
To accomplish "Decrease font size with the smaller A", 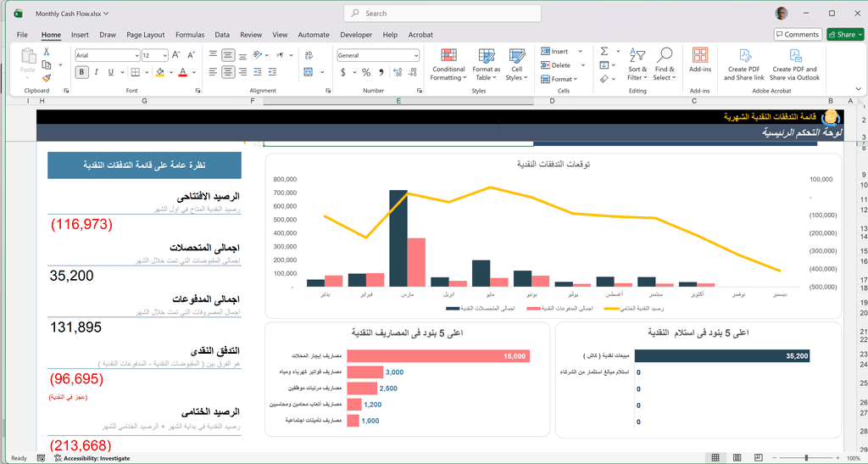I will (191, 55).
